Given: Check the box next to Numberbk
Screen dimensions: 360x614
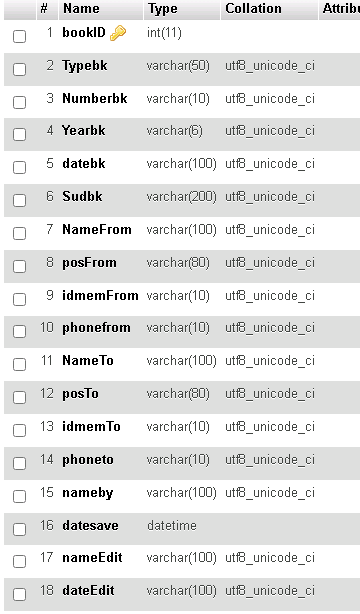Looking at the screenshot, I should 20,102.
